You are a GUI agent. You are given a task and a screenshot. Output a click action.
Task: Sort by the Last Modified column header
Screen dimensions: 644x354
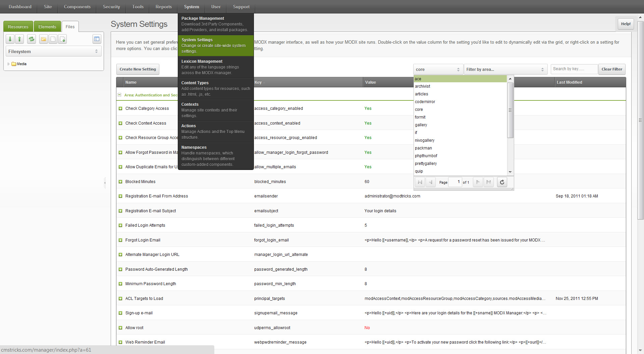(x=590, y=82)
